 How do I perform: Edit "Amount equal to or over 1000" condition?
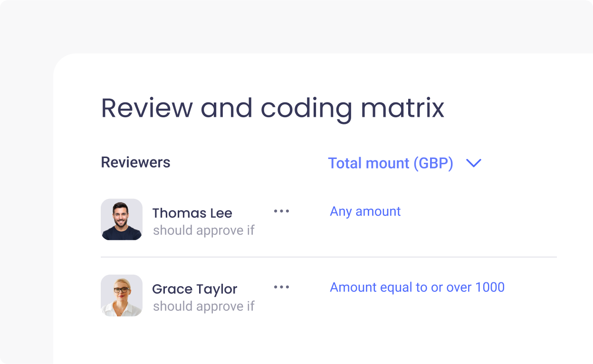click(417, 287)
